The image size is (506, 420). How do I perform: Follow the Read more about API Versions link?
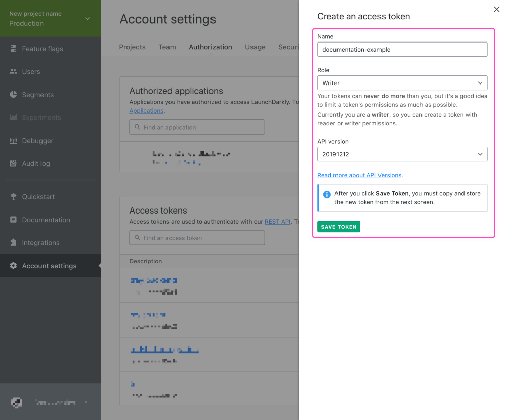tap(359, 175)
